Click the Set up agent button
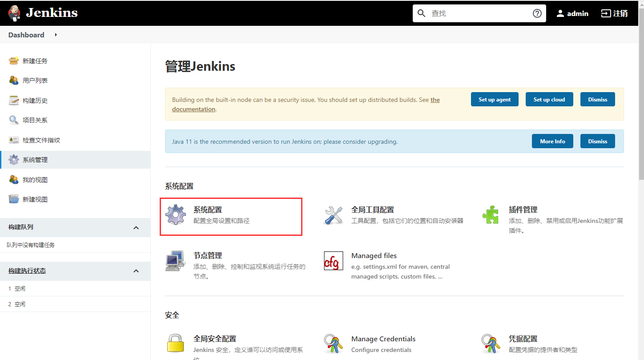This screenshot has height=360, width=644. point(495,99)
